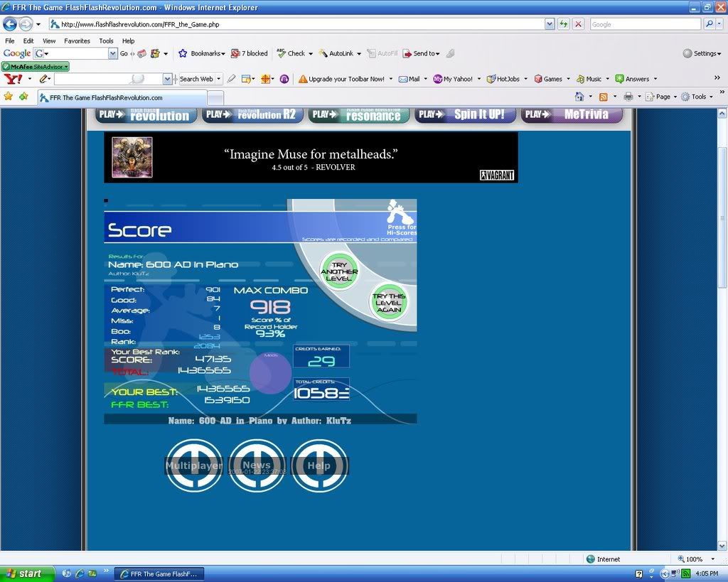Toggle the 7 blocked popup blocker

coord(249,53)
